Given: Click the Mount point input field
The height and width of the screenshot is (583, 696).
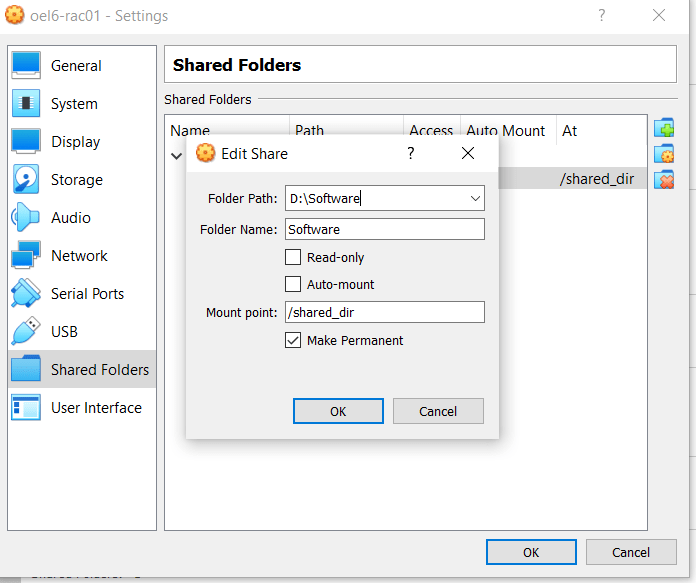Looking at the screenshot, I should (384, 312).
